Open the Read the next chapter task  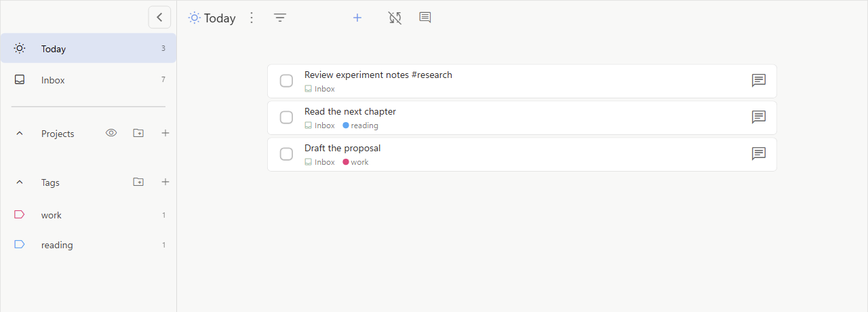tap(522, 117)
